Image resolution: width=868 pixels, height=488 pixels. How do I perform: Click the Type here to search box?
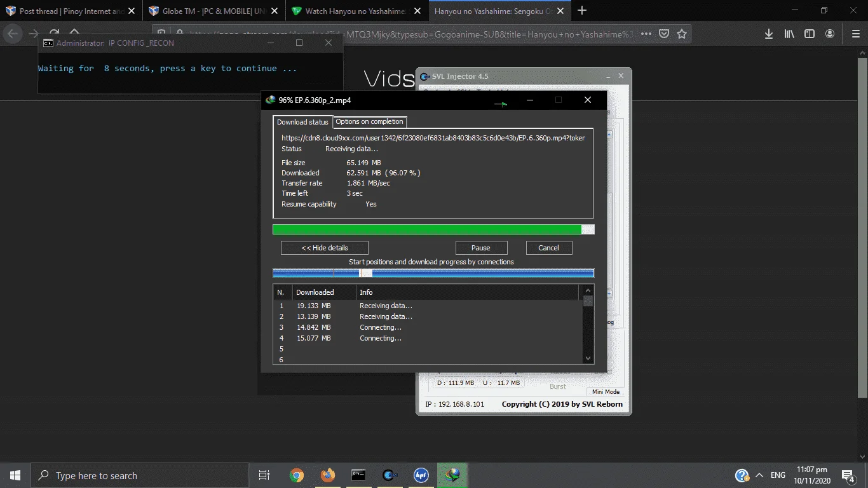(140, 475)
